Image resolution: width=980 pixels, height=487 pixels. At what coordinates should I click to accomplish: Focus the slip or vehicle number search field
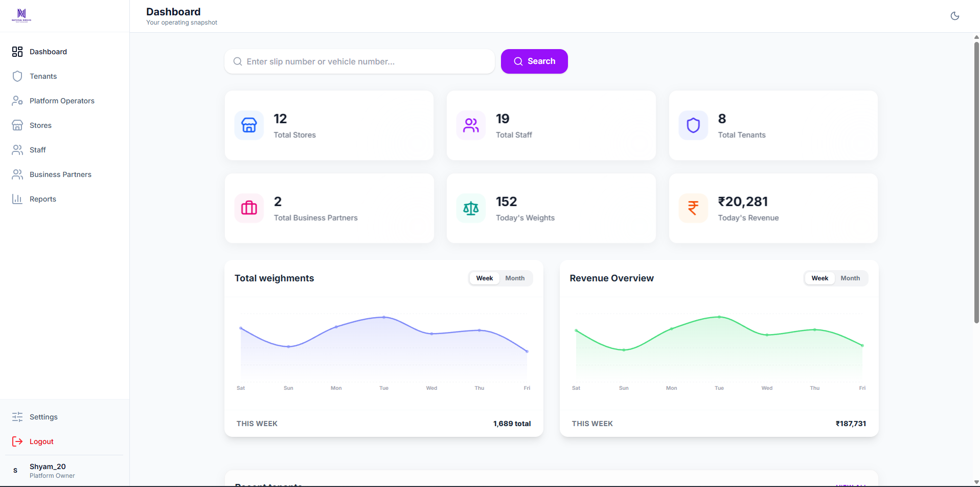coord(359,61)
